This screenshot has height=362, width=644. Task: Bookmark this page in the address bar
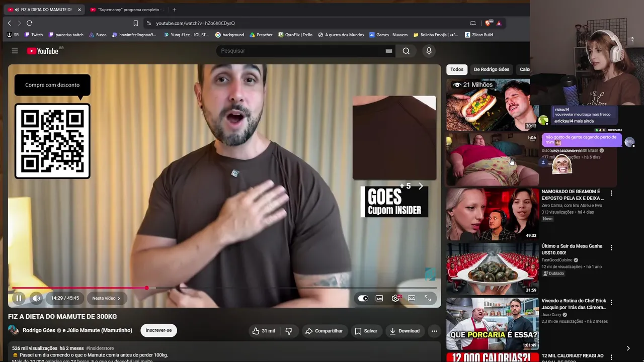click(x=135, y=23)
